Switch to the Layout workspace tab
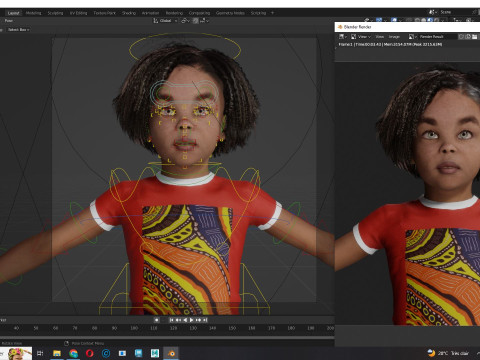 pyautogui.click(x=14, y=13)
